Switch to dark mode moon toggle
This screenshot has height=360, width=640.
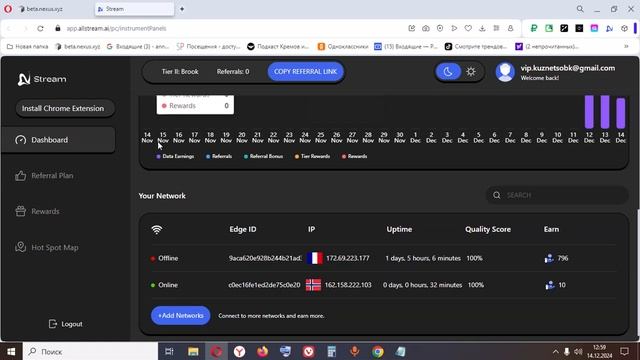coord(448,72)
